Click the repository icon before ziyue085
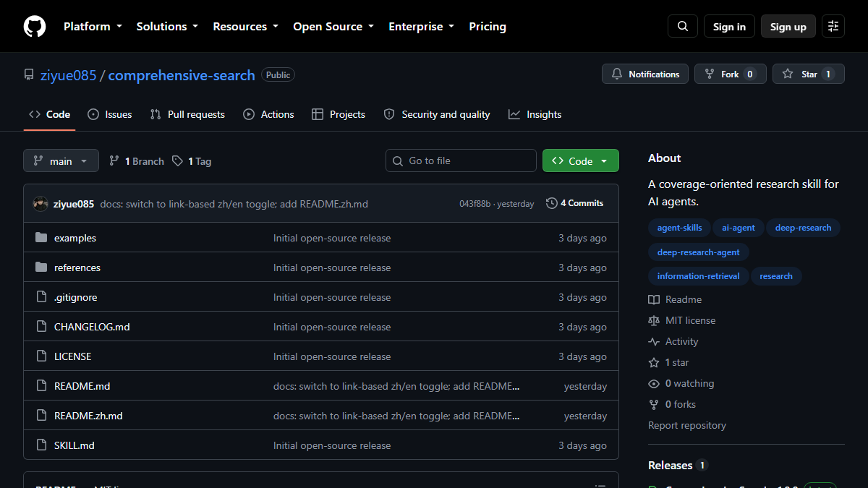Image resolution: width=868 pixels, height=488 pixels. point(29,74)
